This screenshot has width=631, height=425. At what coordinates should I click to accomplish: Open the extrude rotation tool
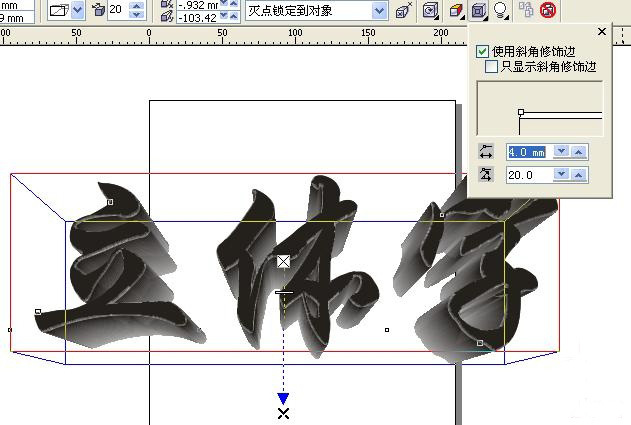431,11
